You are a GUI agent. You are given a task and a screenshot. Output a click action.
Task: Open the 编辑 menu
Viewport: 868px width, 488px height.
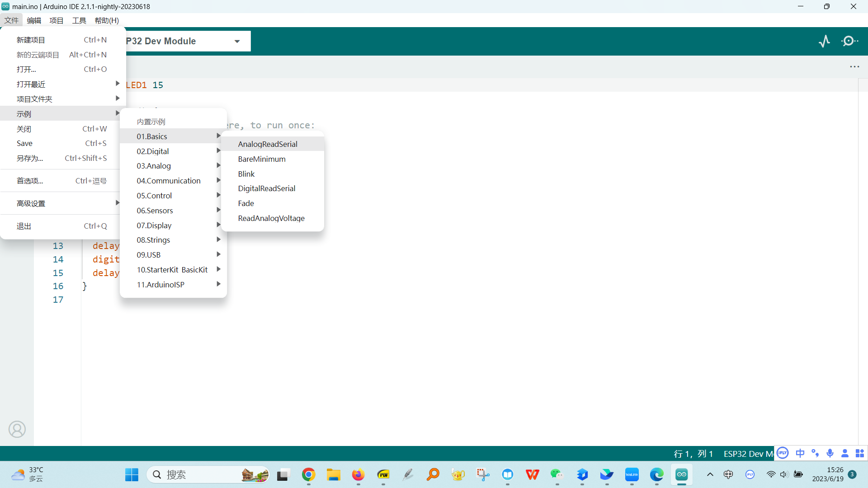[34, 20]
